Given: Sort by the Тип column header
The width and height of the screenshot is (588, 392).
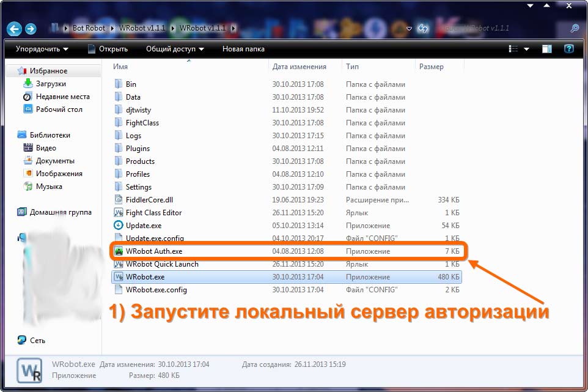Looking at the screenshot, I should [x=352, y=67].
